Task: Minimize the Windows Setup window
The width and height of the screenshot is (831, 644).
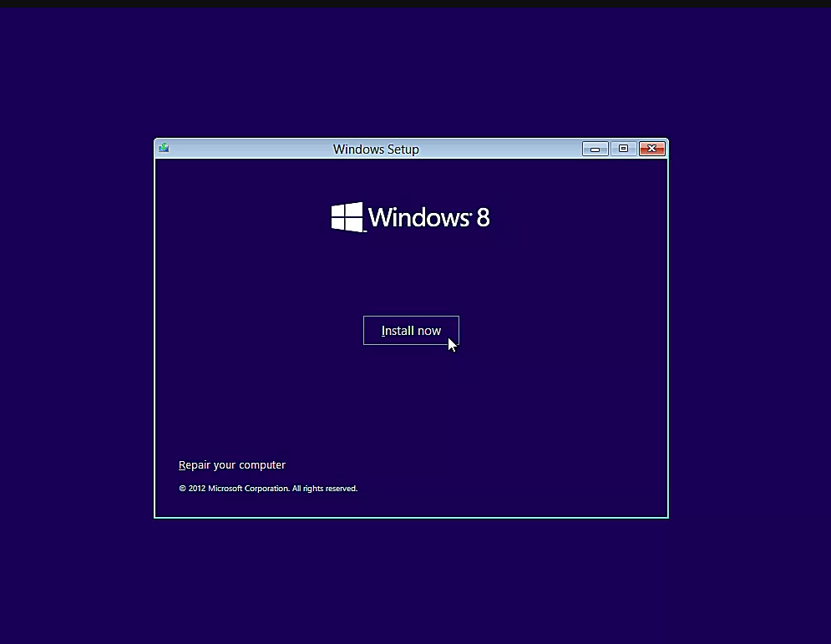Action: [x=595, y=149]
